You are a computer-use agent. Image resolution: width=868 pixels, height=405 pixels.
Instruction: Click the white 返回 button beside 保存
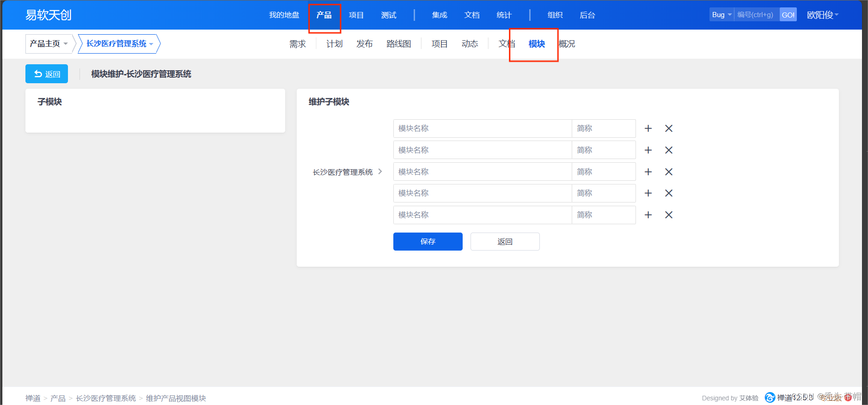[x=505, y=241]
